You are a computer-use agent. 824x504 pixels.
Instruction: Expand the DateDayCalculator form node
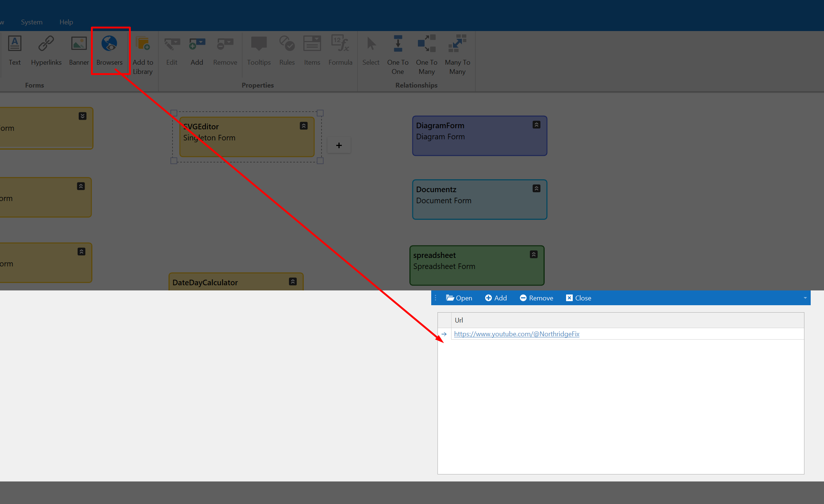pos(293,282)
